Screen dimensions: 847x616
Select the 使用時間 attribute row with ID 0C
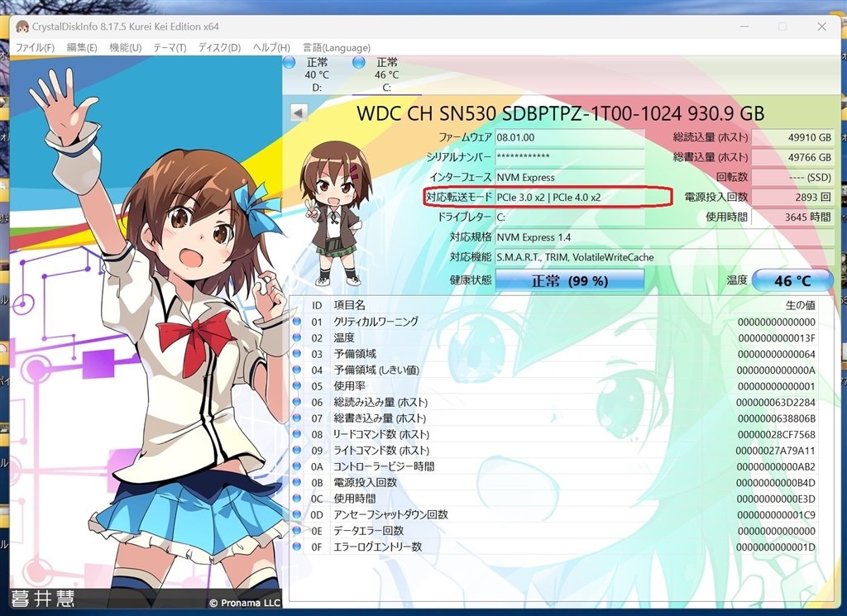click(554, 499)
